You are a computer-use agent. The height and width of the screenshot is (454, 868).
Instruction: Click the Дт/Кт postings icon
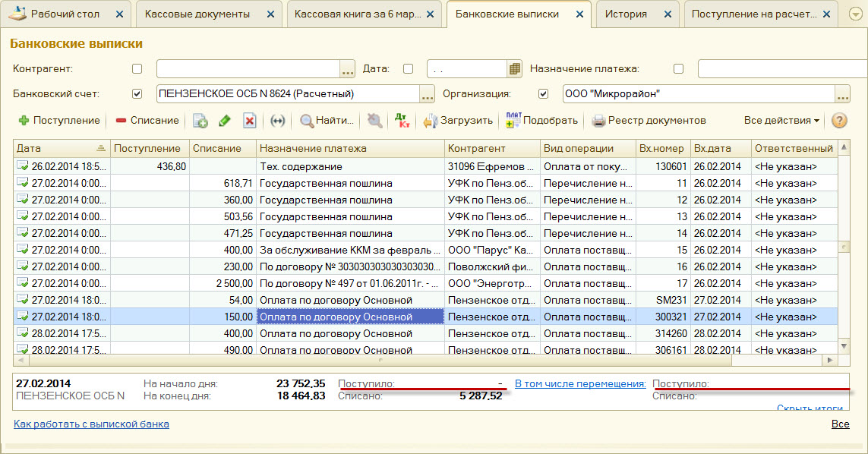pyautogui.click(x=401, y=121)
